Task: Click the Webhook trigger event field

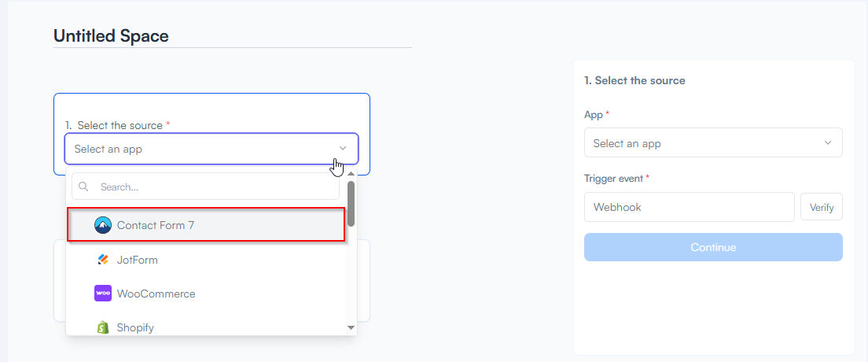Action: point(689,208)
